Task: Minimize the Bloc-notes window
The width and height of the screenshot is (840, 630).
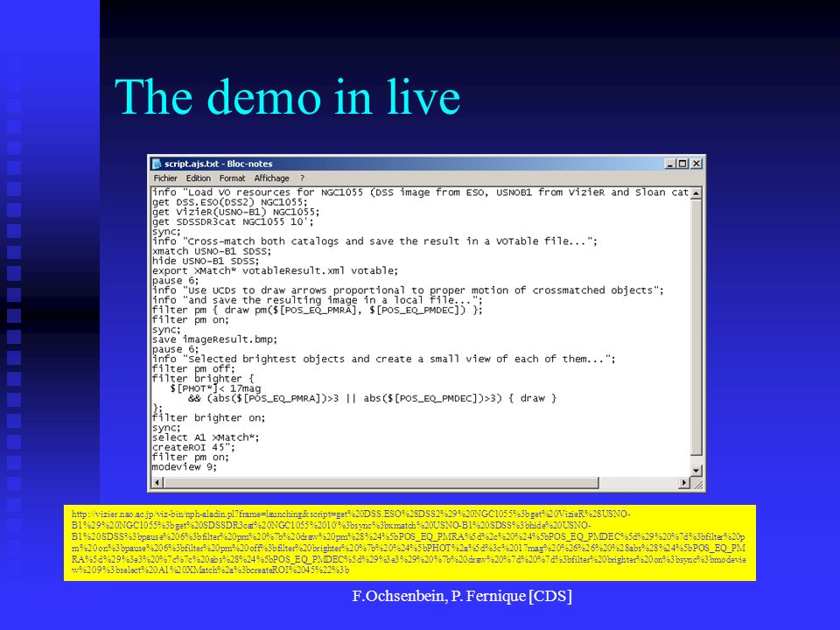Action: pos(670,164)
